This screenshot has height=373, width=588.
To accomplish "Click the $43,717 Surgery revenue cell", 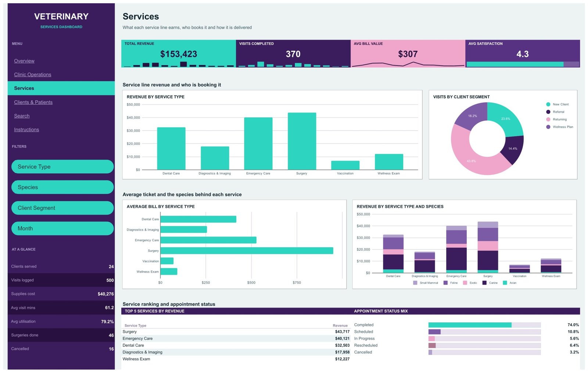I will pos(342,332).
